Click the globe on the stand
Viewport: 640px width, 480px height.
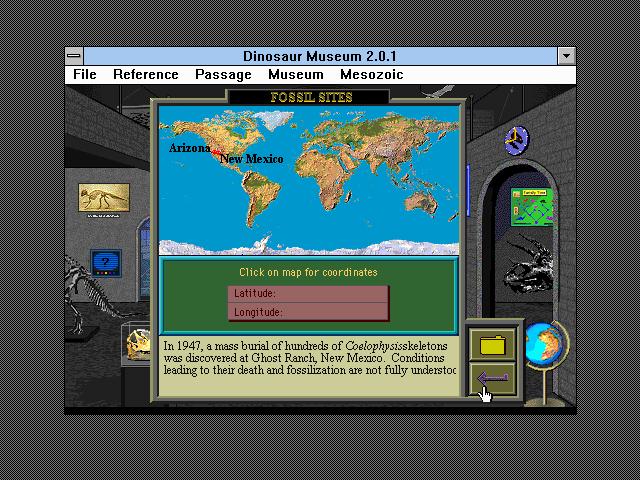pyautogui.click(x=544, y=344)
